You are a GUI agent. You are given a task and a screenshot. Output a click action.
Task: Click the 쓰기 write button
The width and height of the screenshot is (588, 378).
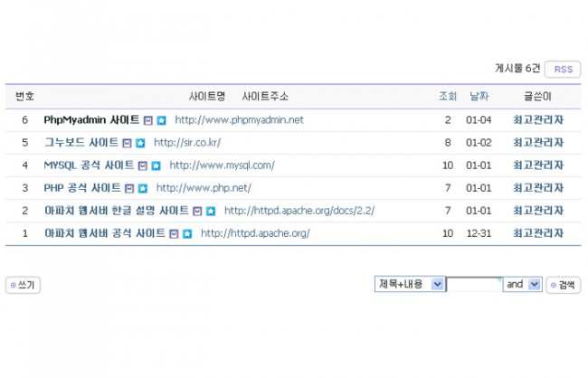point(23,285)
